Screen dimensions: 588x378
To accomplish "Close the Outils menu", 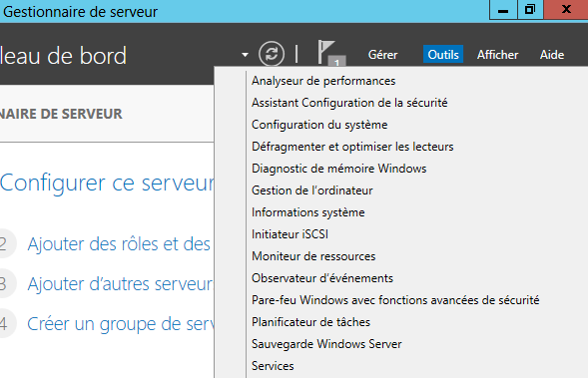I will 443,55.
